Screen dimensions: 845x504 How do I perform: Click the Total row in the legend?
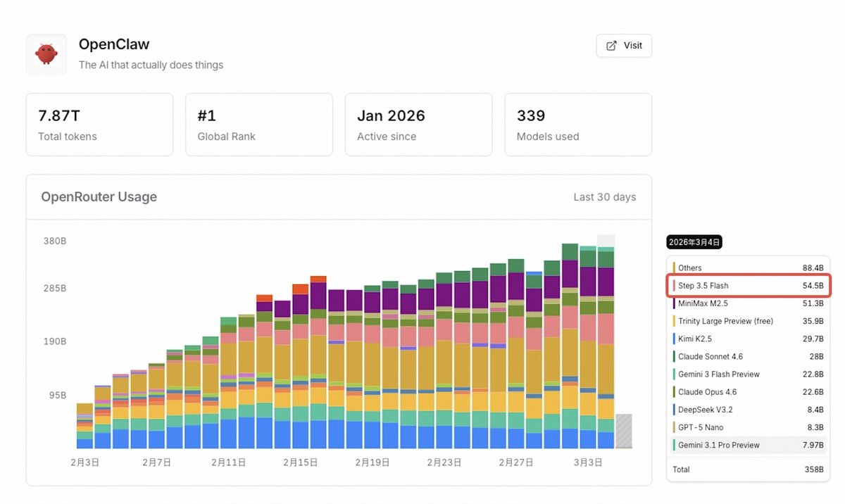pos(748,469)
